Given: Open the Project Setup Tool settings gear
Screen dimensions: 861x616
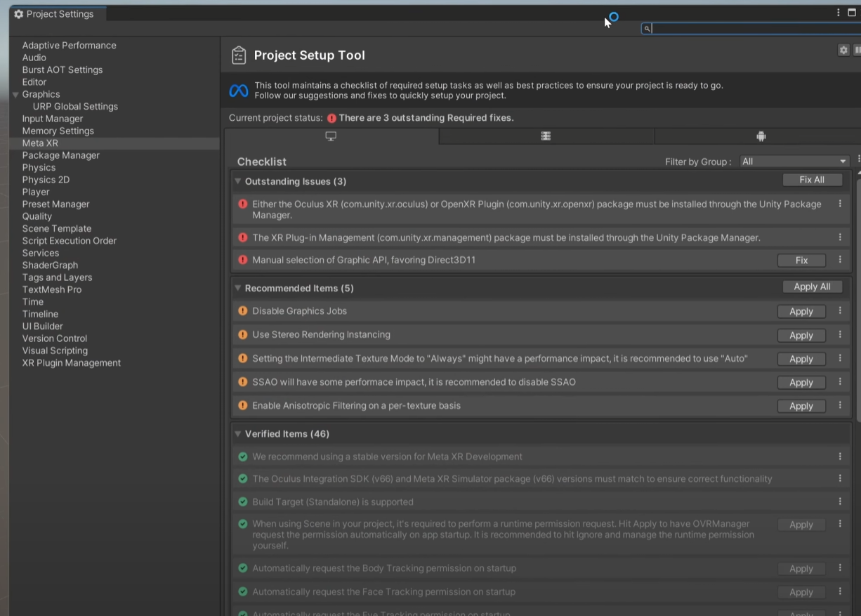Looking at the screenshot, I should [843, 50].
